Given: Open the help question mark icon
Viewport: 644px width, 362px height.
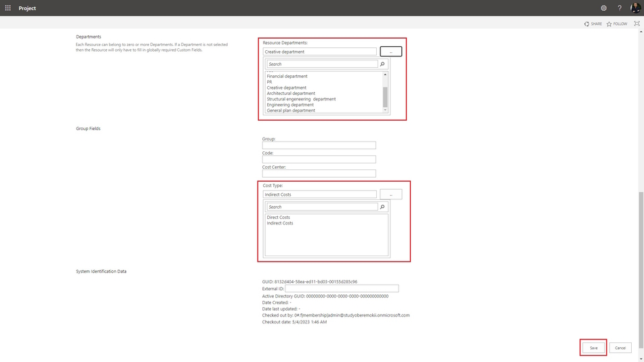Looking at the screenshot, I should coord(620,8).
